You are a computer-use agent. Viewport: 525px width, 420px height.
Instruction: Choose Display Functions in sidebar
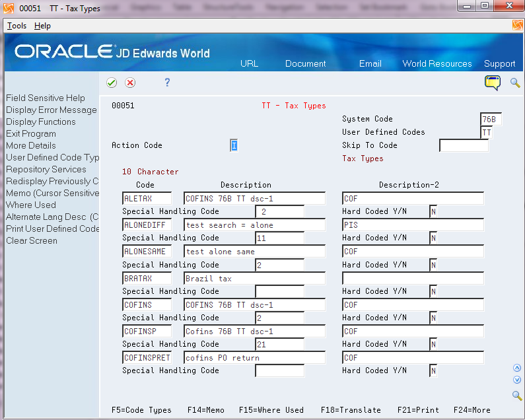pyautogui.click(x=41, y=122)
